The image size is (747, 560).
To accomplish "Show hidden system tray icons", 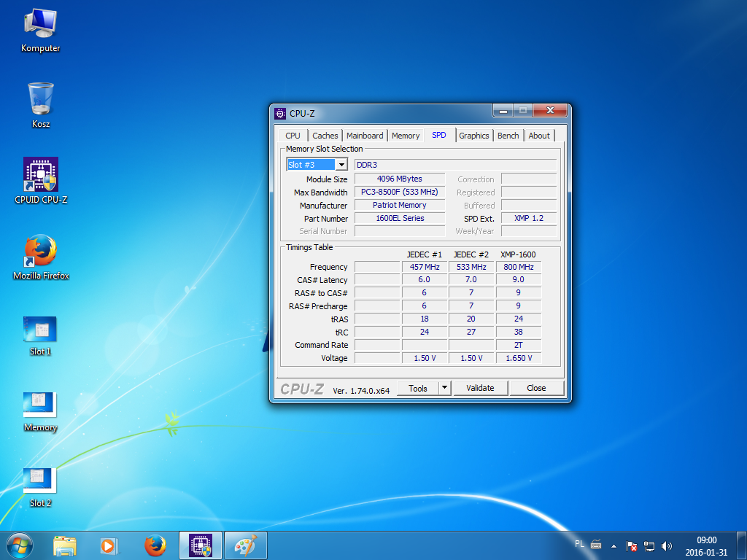I will click(614, 545).
